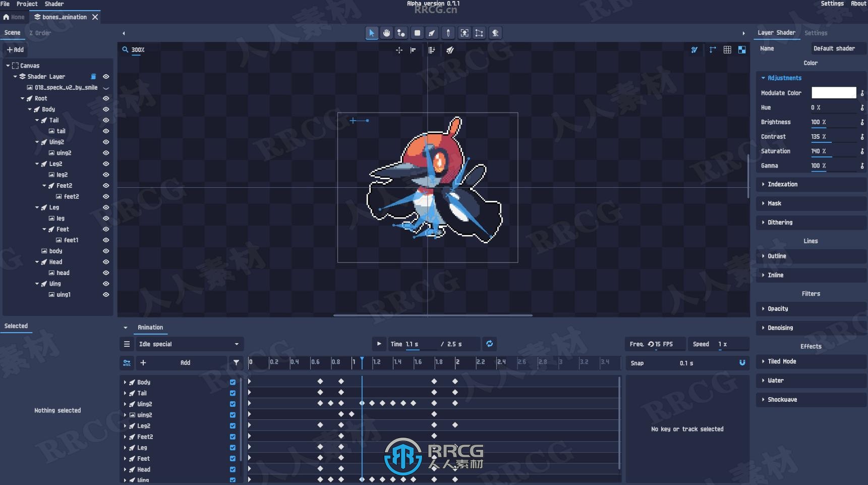Adjust the Contrast 135% slider
Screen dimensions: 868x485
point(833,137)
